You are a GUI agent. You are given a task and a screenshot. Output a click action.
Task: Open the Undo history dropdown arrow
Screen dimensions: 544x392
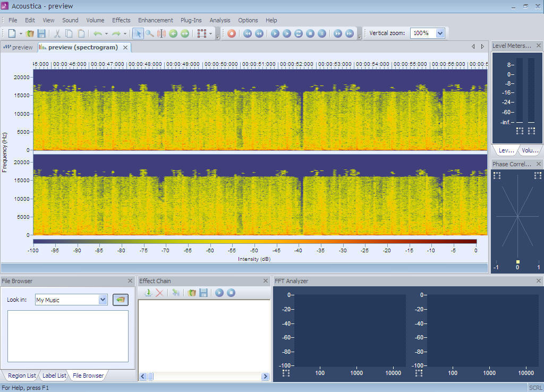click(106, 33)
